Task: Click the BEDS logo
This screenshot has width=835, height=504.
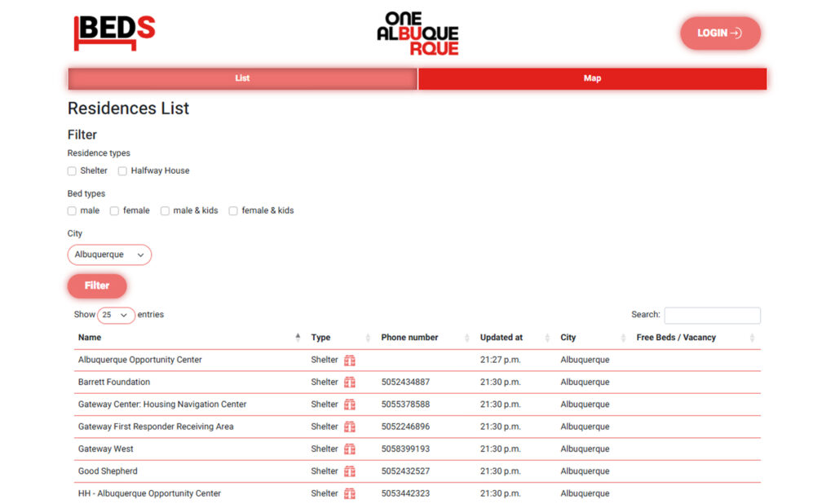Action: pyautogui.click(x=114, y=33)
